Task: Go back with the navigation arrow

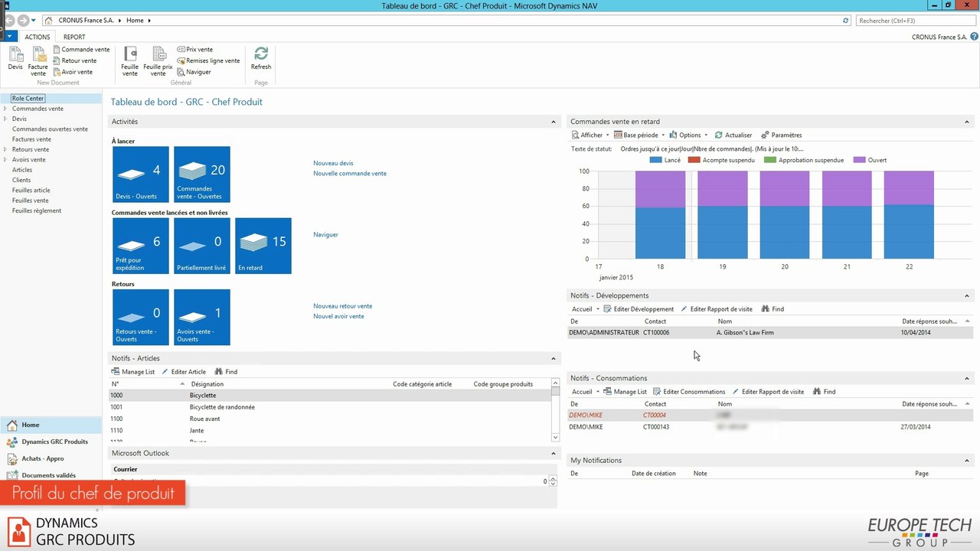Action: [x=10, y=21]
